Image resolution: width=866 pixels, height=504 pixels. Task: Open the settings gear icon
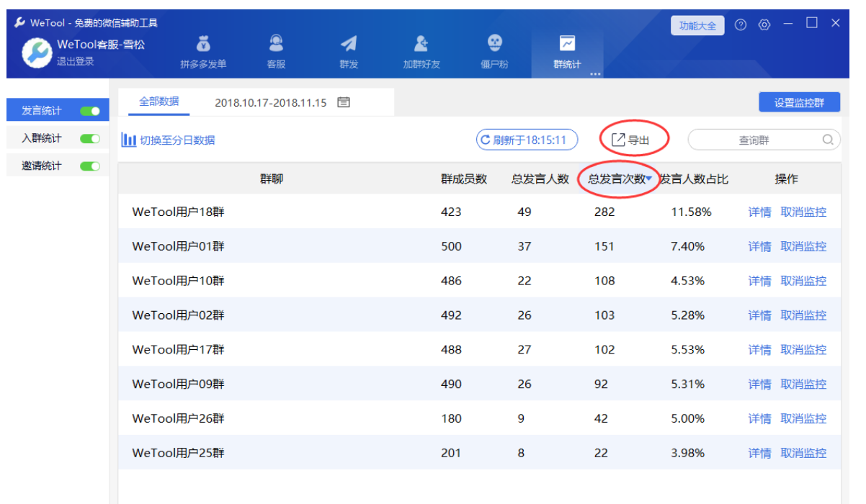pyautogui.click(x=764, y=24)
